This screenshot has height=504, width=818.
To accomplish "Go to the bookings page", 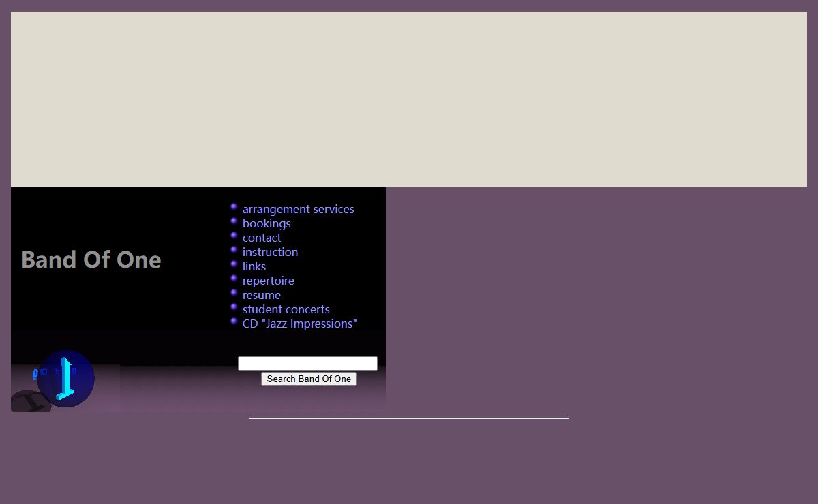I will pyautogui.click(x=267, y=223).
